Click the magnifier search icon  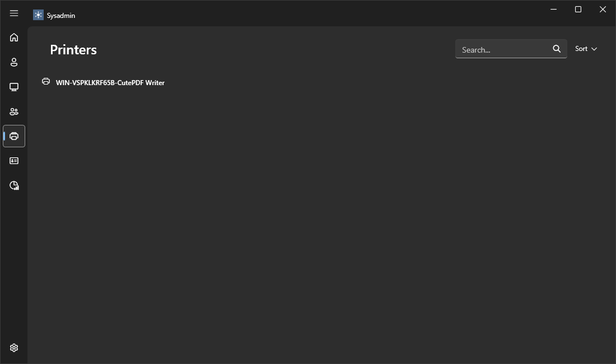pos(557,49)
